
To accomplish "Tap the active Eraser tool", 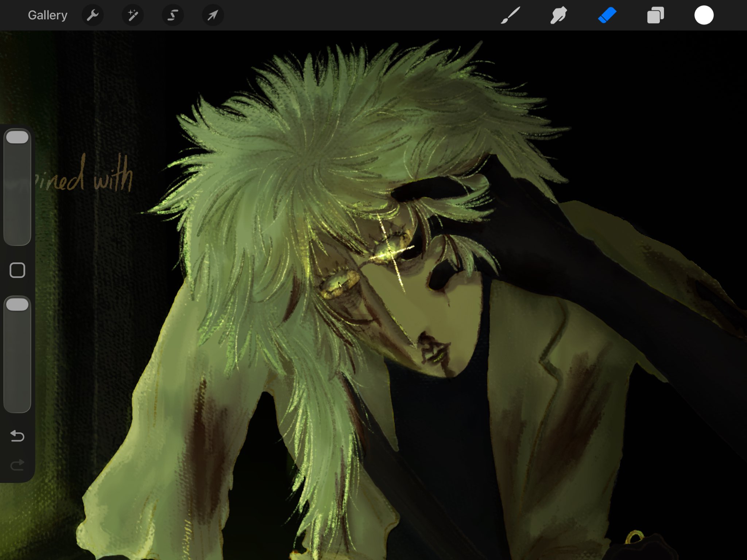I will click(607, 15).
